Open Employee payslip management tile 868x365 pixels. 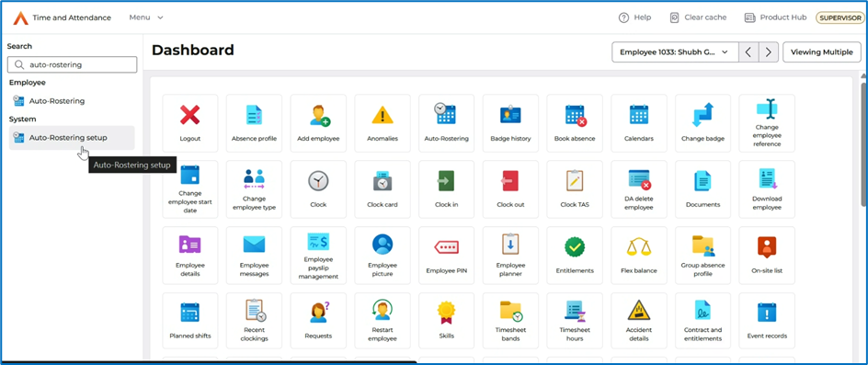(x=318, y=256)
